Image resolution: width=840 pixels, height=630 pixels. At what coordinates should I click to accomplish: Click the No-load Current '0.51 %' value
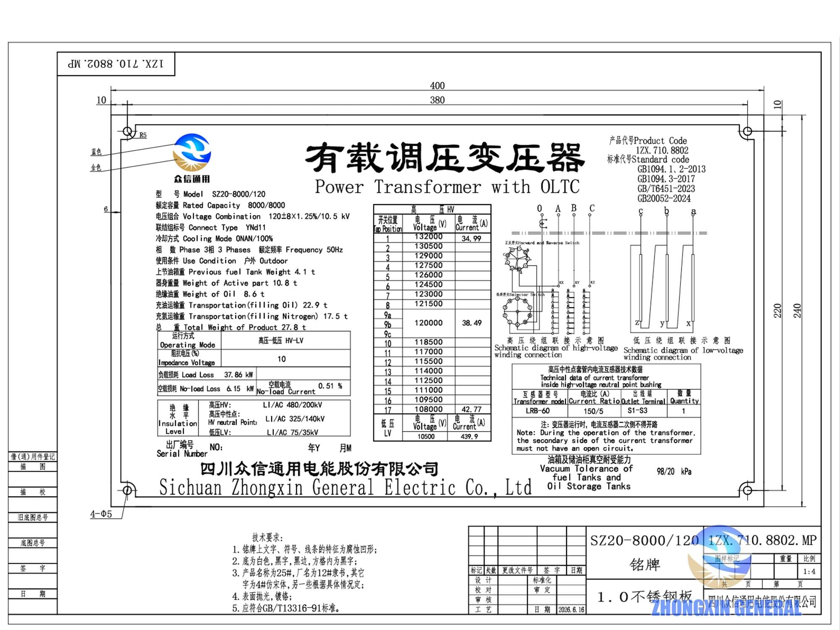(x=330, y=386)
